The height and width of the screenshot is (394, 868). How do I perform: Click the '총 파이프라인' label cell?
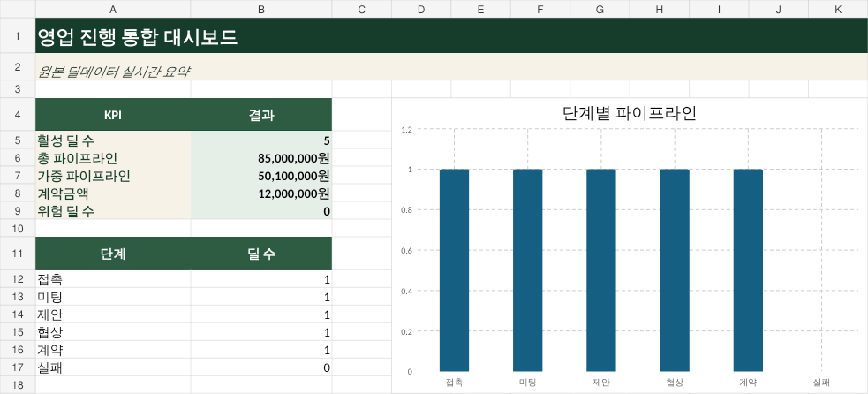point(113,158)
